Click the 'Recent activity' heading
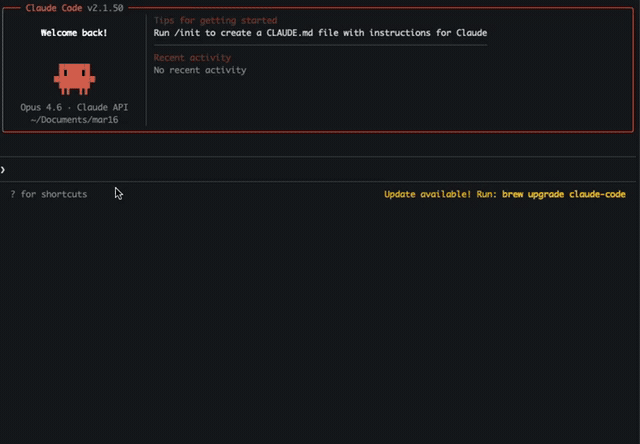640x444 pixels. click(192, 58)
